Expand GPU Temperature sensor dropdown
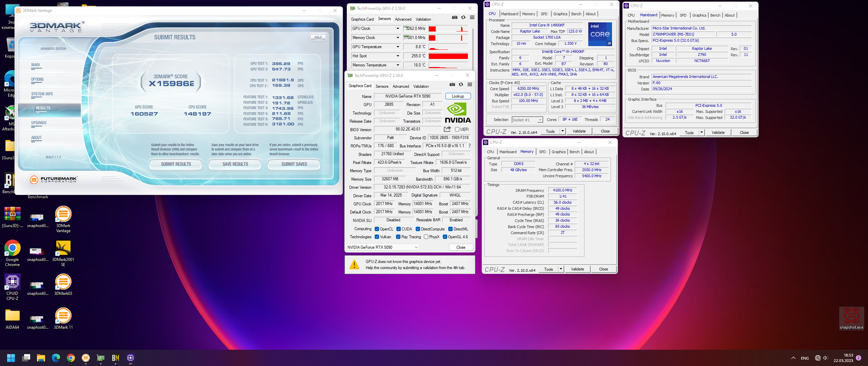This screenshot has height=366, width=868. click(398, 47)
